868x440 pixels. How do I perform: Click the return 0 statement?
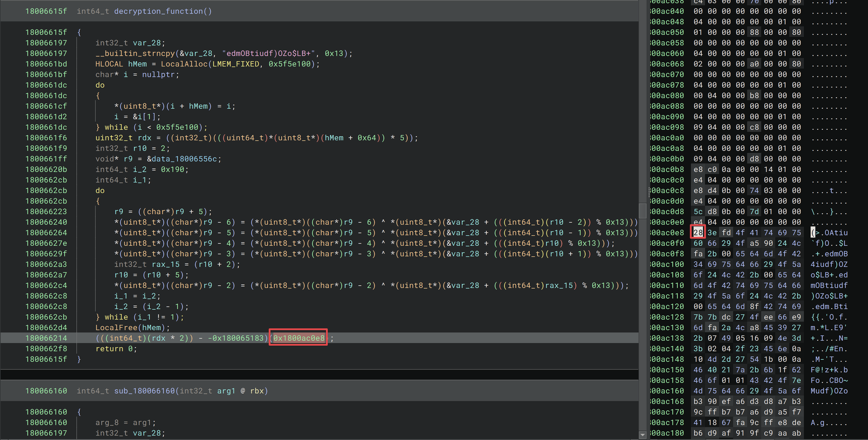113,349
